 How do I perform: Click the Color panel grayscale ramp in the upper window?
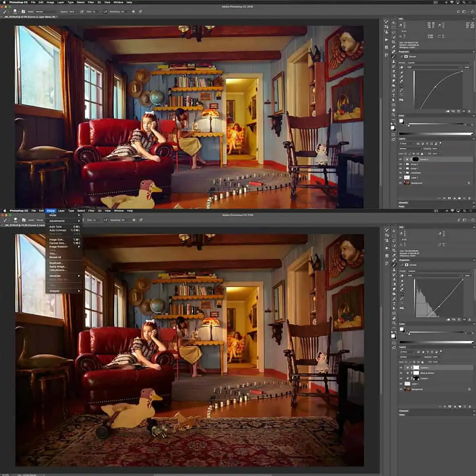click(436, 134)
